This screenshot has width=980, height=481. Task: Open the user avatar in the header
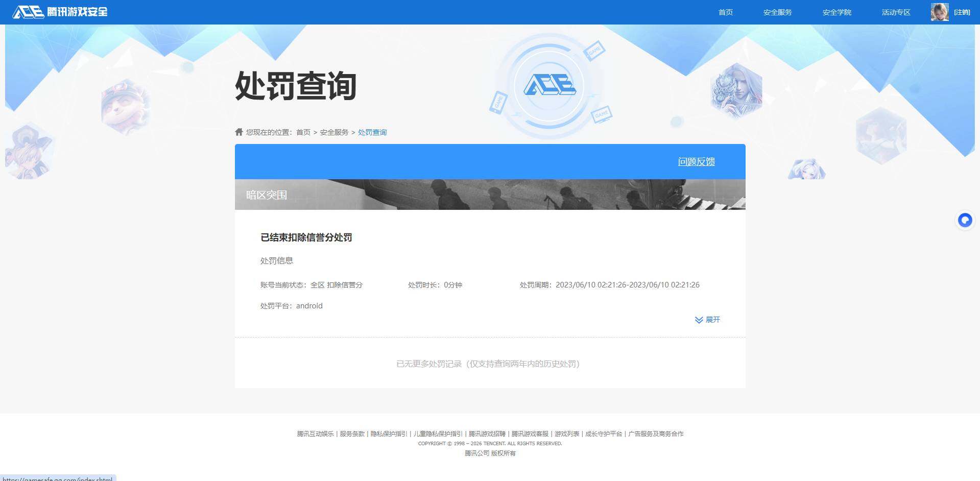pyautogui.click(x=939, y=12)
